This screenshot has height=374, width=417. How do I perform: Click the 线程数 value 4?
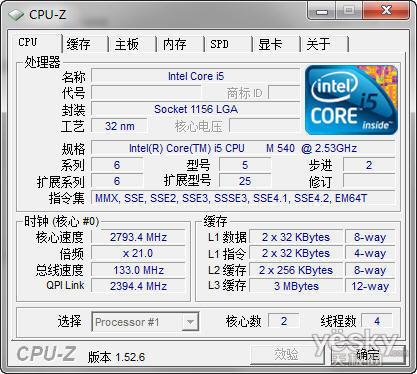click(x=377, y=321)
